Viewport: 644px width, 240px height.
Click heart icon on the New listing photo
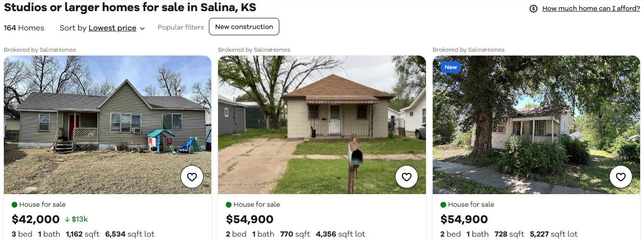(x=621, y=177)
